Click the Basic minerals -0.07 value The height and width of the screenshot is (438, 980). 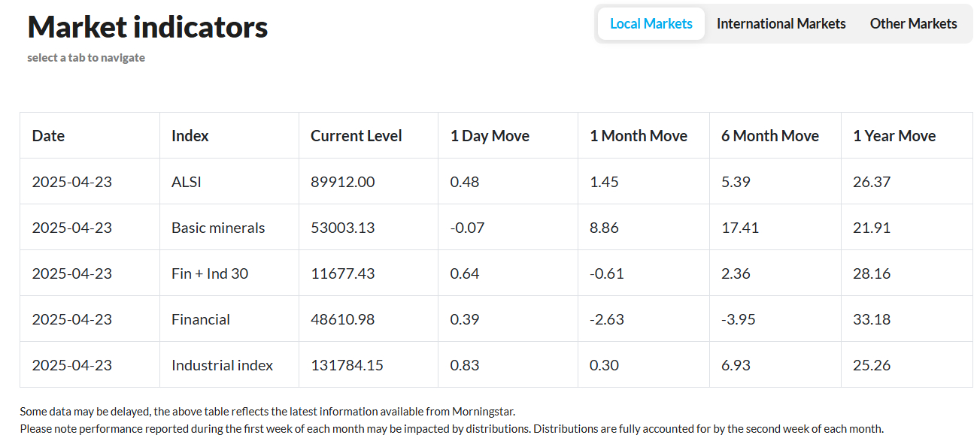(468, 228)
